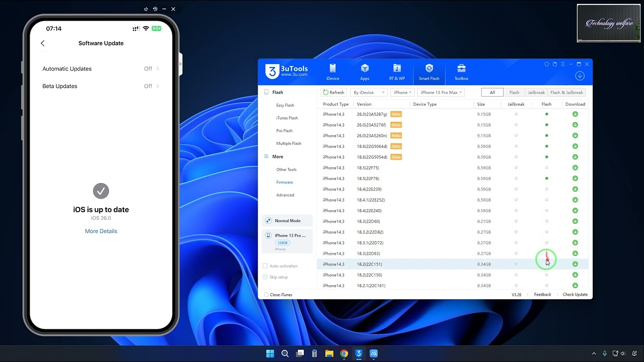The image size is (644, 362).
Task: Open Apps section in 3uTools
Action: (x=365, y=72)
